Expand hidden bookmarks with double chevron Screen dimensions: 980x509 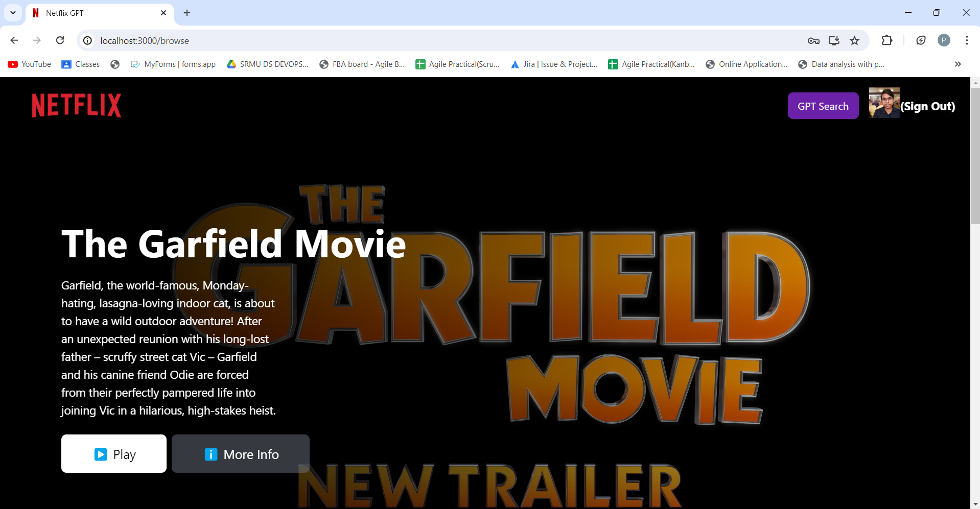(x=958, y=64)
